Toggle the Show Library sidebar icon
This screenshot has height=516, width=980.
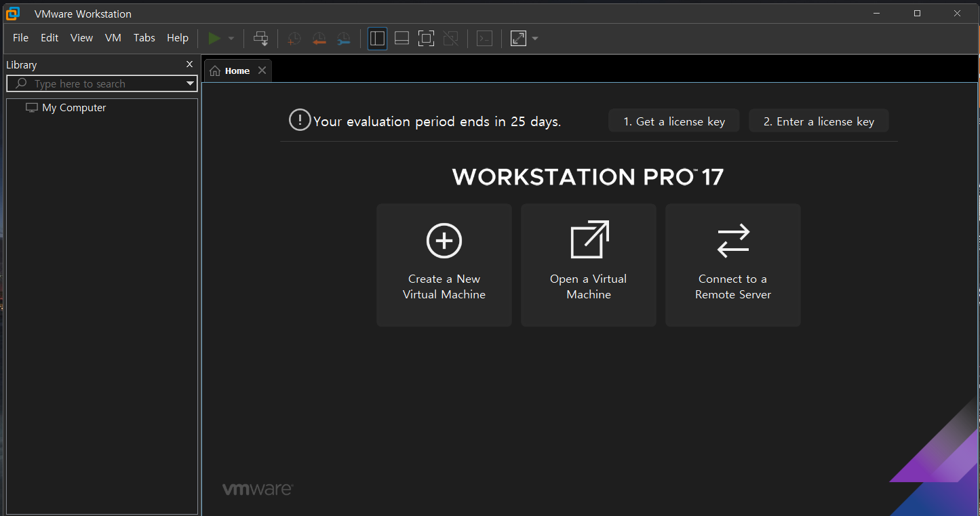point(377,39)
